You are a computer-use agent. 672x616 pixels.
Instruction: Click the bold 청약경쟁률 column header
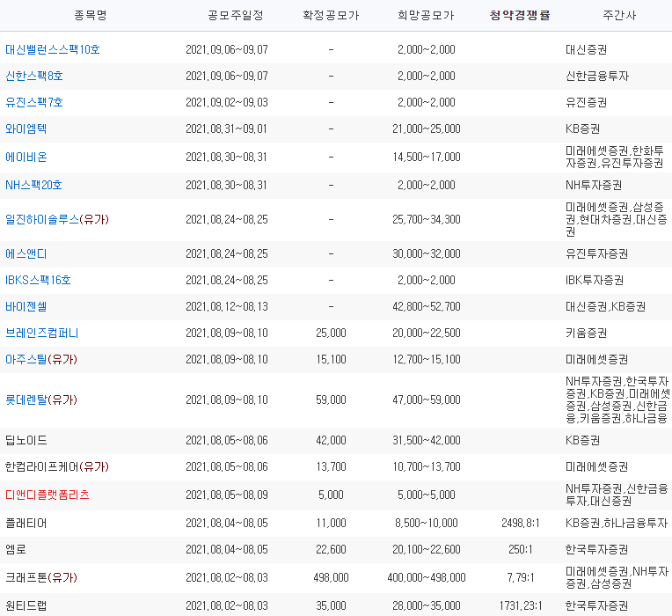[520, 16]
